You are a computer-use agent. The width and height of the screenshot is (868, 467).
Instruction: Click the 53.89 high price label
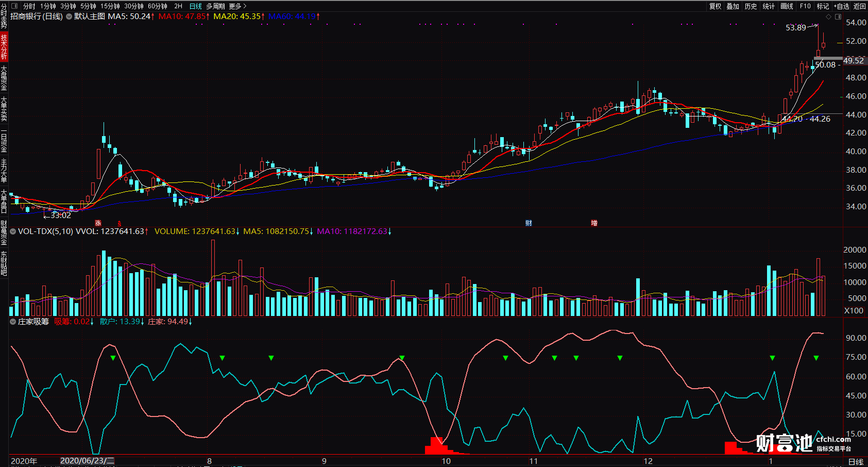point(795,28)
